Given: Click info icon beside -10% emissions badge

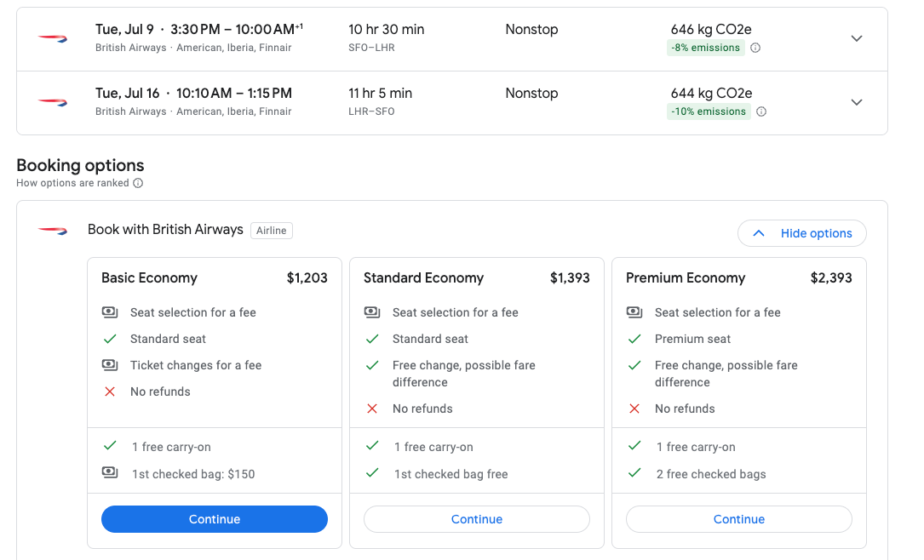Looking at the screenshot, I should pos(761,111).
